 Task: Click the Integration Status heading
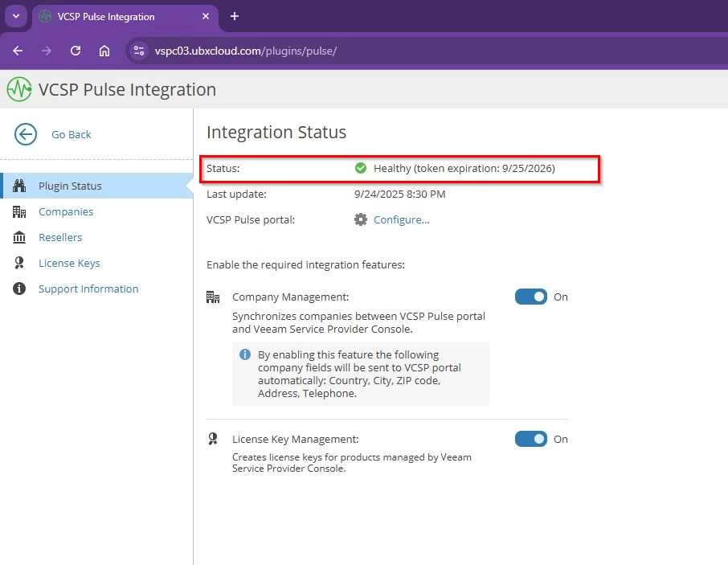276,133
